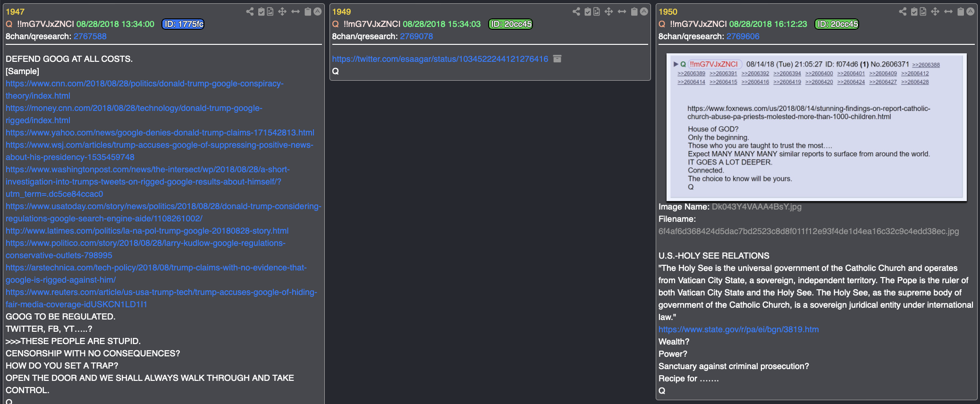980x404 pixels.
Task: Open the Politico larry-kudlow link
Action: pyautogui.click(x=145, y=249)
